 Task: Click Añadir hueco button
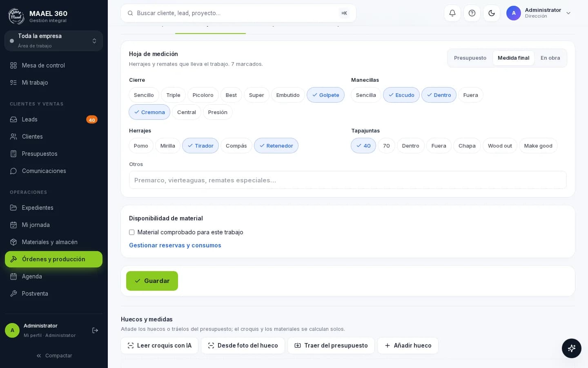(x=408, y=346)
